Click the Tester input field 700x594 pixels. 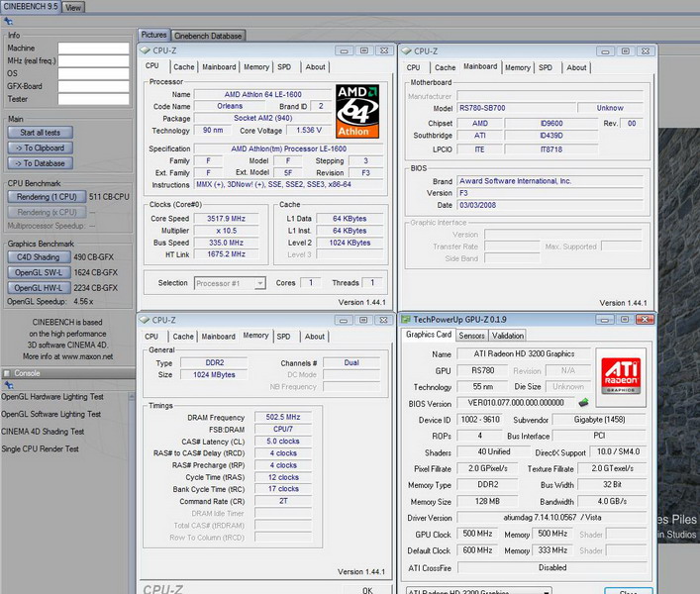[x=94, y=99]
